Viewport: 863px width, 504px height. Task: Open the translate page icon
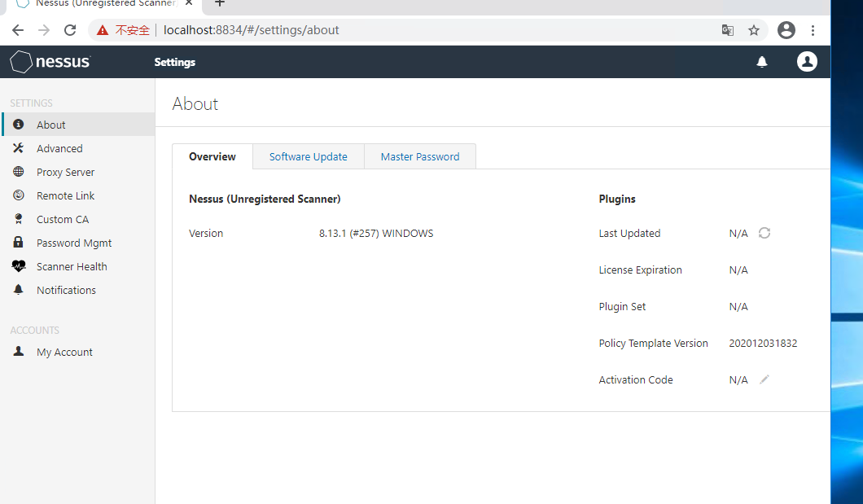(728, 30)
